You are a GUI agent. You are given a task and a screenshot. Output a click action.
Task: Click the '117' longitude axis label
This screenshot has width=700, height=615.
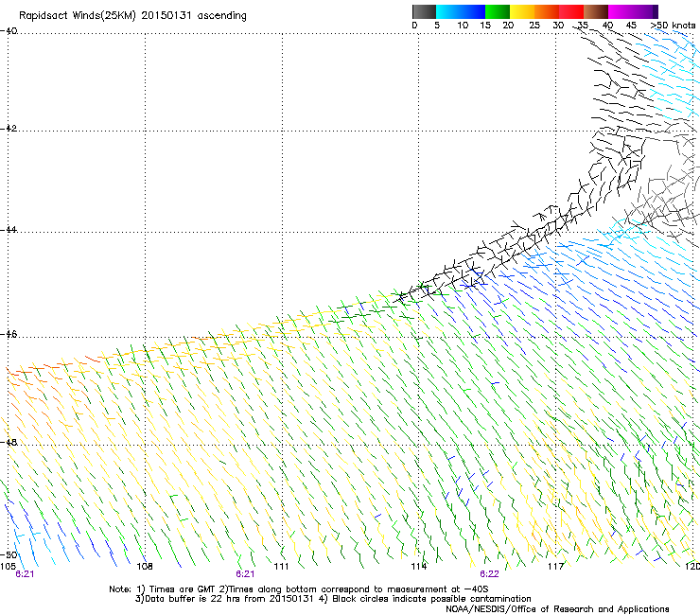[x=556, y=567]
